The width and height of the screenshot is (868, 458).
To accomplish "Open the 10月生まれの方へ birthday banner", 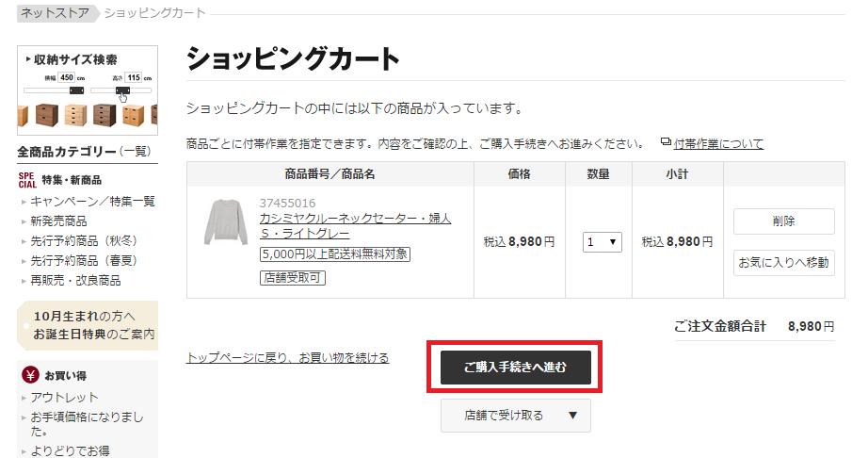I will [x=88, y=326].
